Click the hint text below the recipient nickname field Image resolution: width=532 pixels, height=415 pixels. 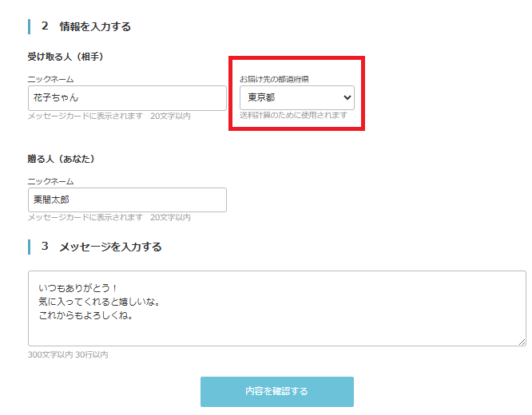(x=109, y=117)
